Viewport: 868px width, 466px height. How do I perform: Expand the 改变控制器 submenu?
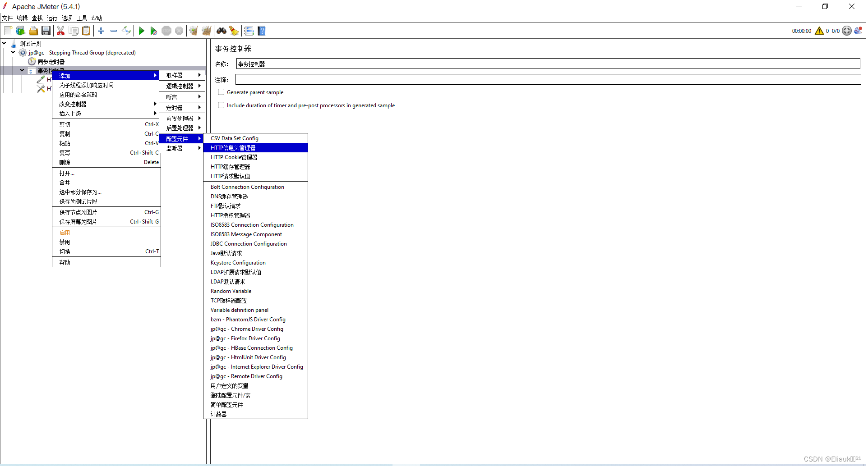click(x=106, y=104)
